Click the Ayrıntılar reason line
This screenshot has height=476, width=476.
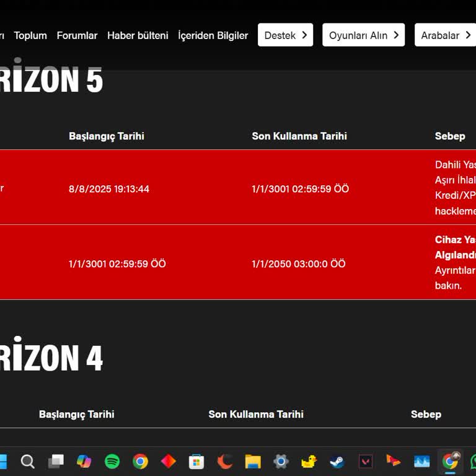tap(456, 270)
